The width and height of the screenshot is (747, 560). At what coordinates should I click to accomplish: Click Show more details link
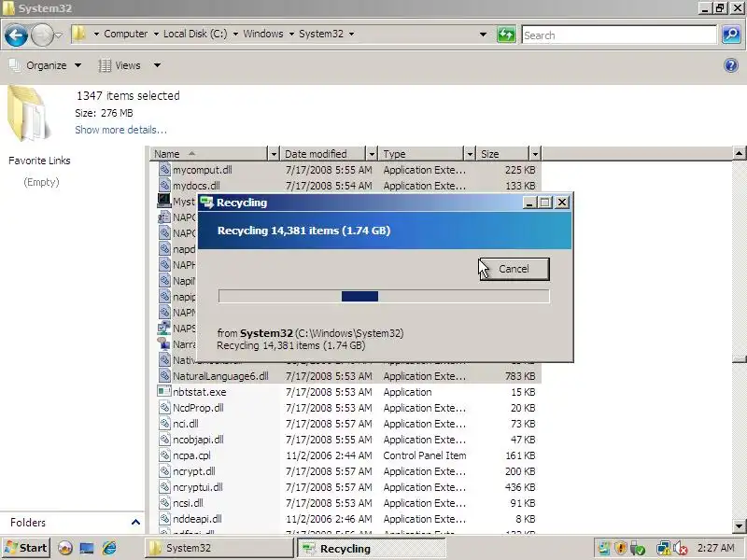point(121,130)
